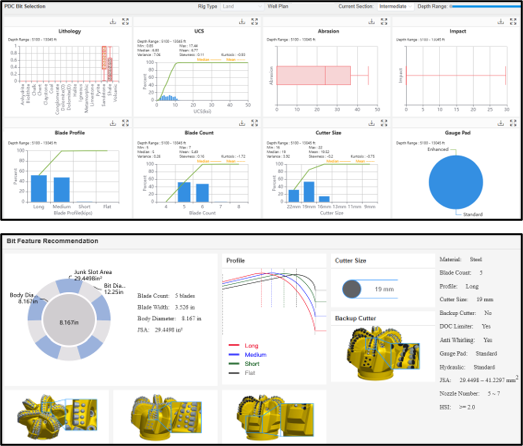Download the Cutter Size chart
This screenshot has height=446, width=523.
click(x=372, y=123)
